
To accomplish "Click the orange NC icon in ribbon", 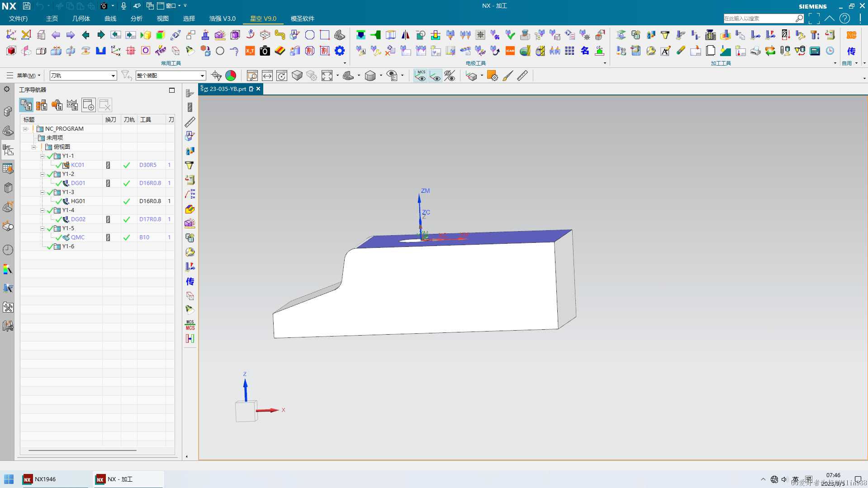I will [852, 35].
